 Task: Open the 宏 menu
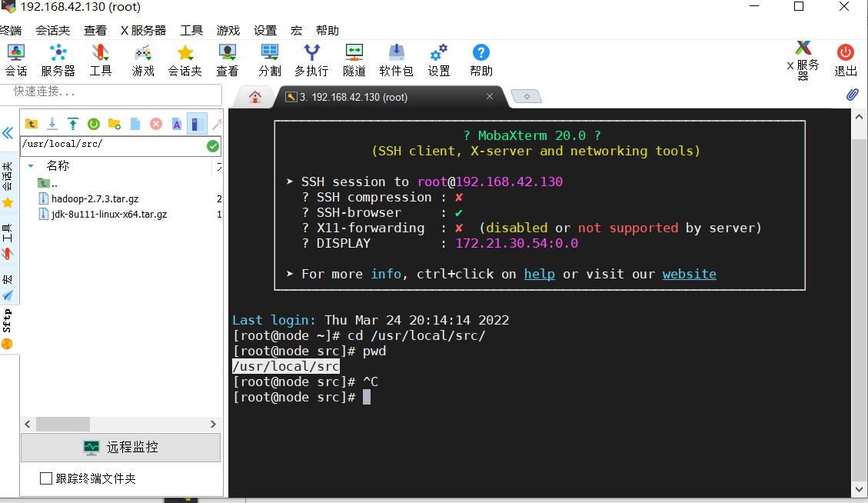click(296, 31)
